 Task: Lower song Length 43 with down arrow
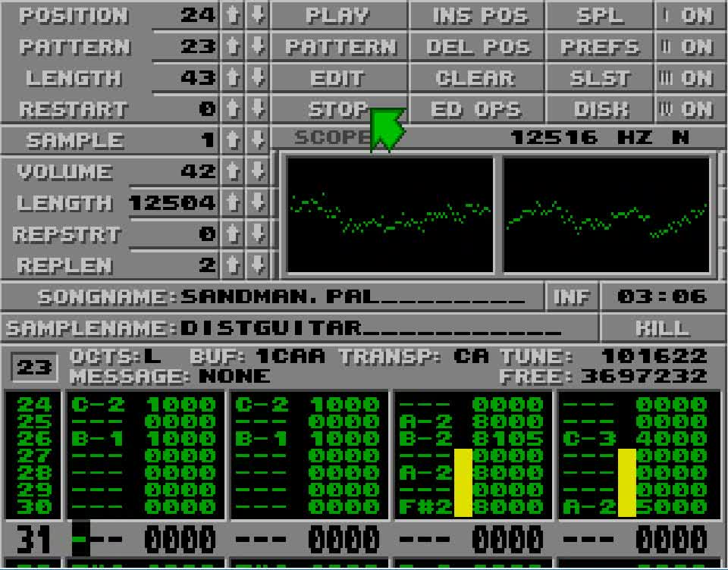(x=258, y=78)
